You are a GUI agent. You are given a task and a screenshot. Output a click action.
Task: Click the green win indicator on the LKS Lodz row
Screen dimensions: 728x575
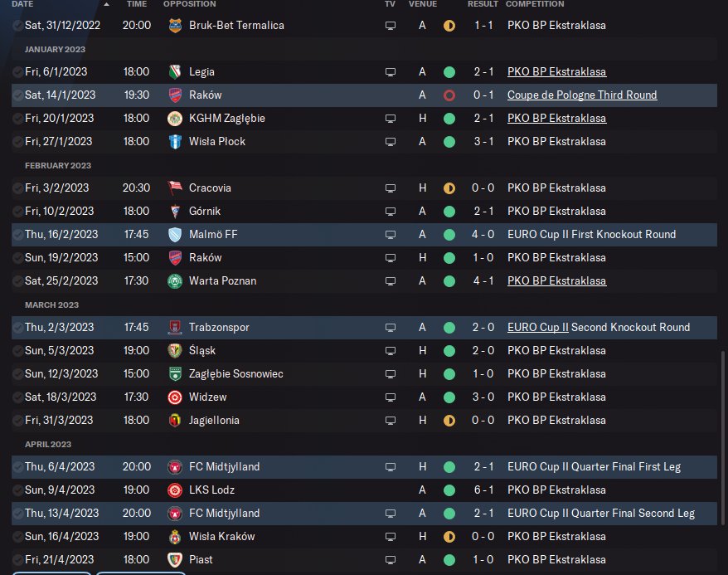click(449, 490)
